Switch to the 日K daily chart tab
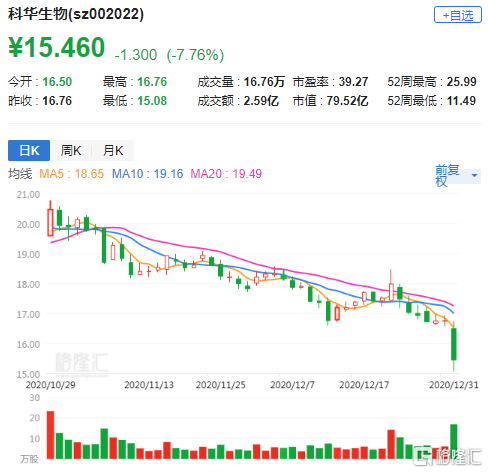Screen dimensions: 488x473 point(29,151)
